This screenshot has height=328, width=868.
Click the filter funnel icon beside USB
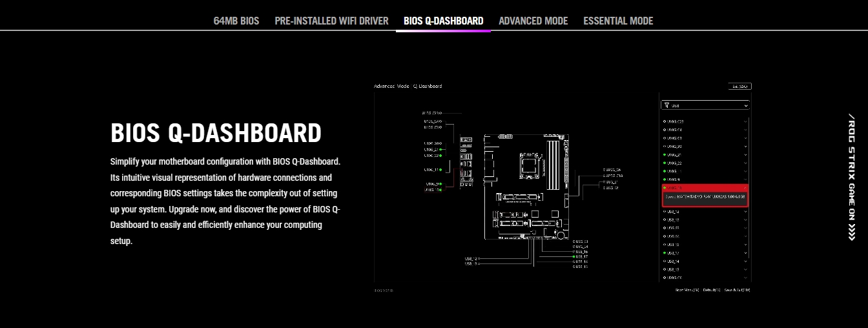tap(666, 105)
